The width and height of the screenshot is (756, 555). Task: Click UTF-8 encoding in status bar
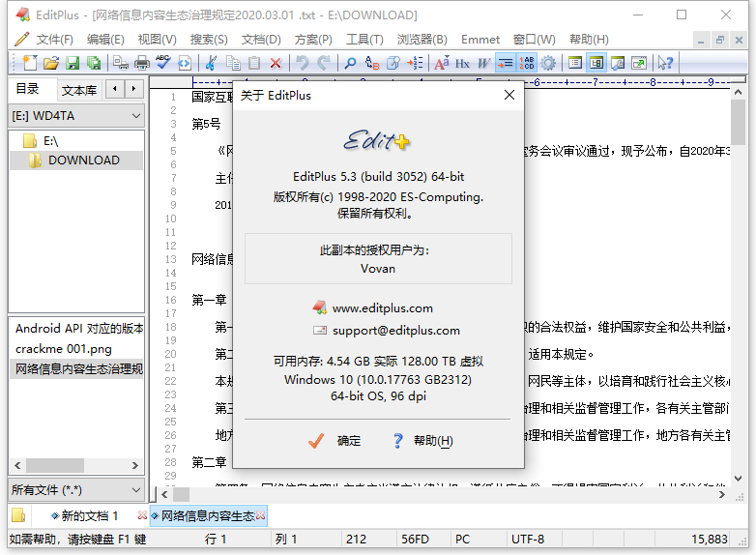pos(528,540)
